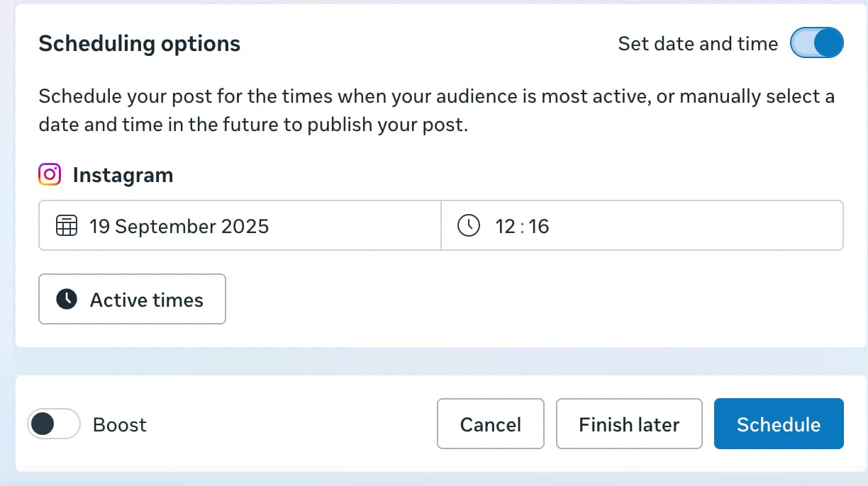Image resolution: width=868 pixels, height=486 pixels.
Task: Click the calendar icon in the date field
Action: pos(66,227)
